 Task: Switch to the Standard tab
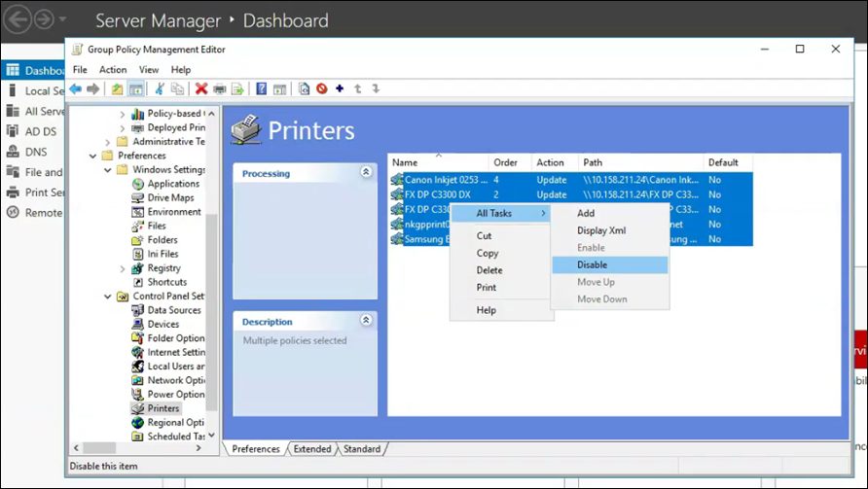pos(361,449)
